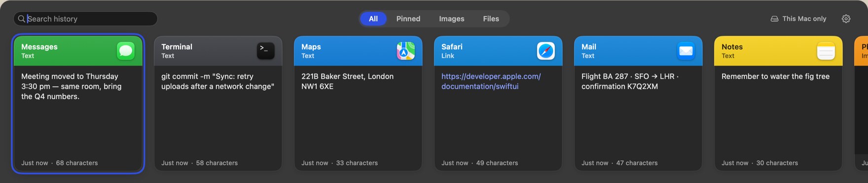The width and height of the screenshot is (868, 183).
Task: Click the Notes app icon on its card
Action: [826, 51]
